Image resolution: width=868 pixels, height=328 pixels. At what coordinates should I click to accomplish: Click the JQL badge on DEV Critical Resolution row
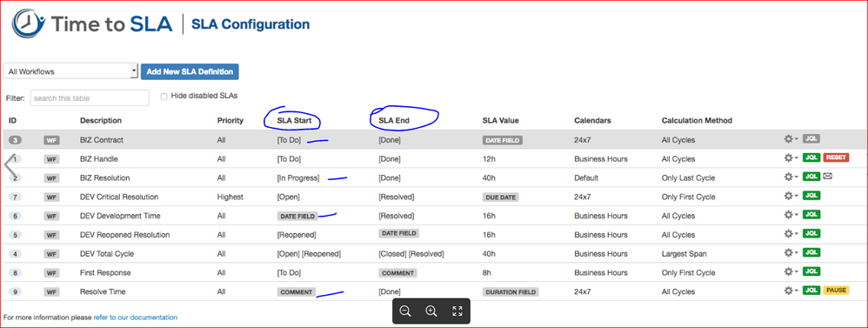tap(811, 196)
